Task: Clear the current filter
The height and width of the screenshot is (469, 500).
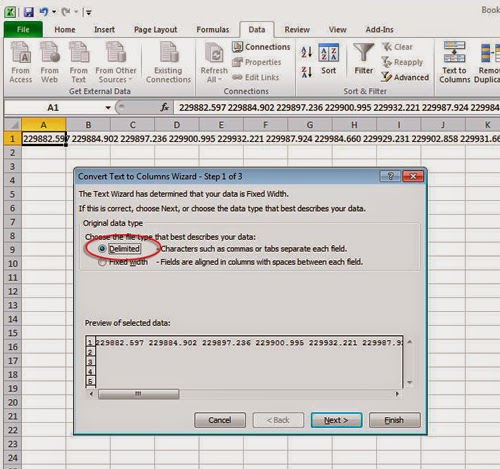Action: coord(397,47)
